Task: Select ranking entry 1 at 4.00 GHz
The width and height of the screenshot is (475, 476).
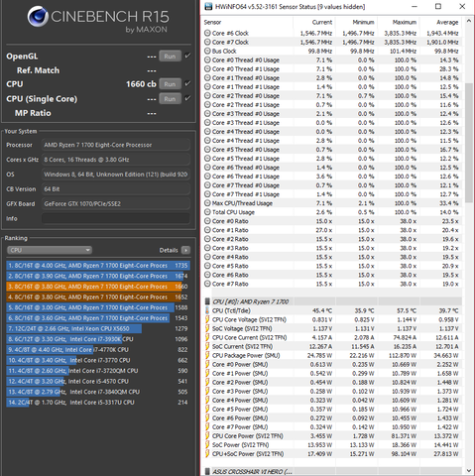Action: pyautogui.click(x=98, y=266)
